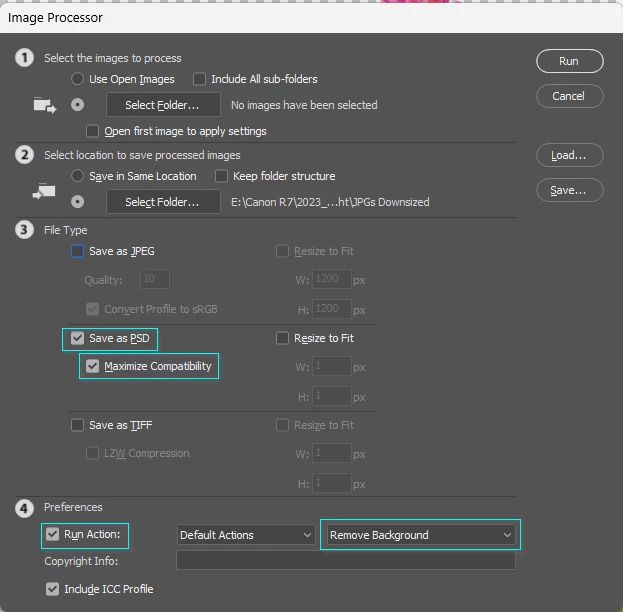Check the Save as JPEG checkbox
The image size is (623, 612).
77,251
